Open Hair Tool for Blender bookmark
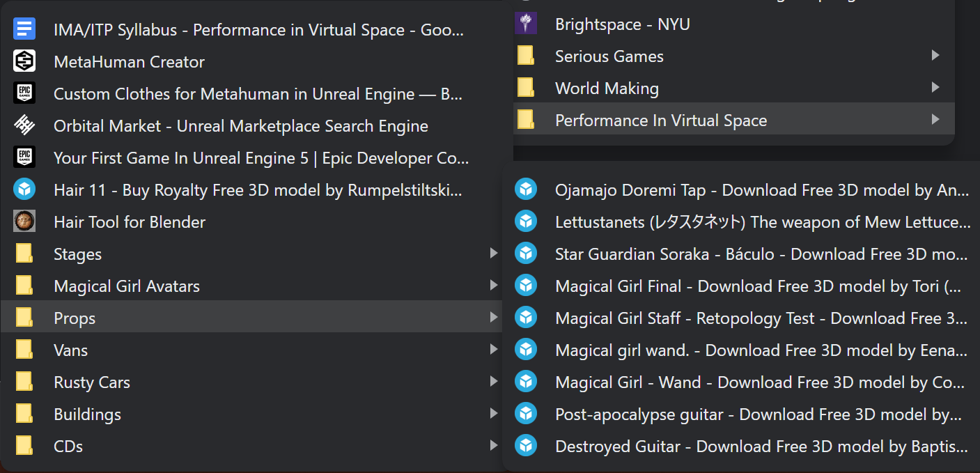Screen dimensions: 980x473 coord(251,222)
